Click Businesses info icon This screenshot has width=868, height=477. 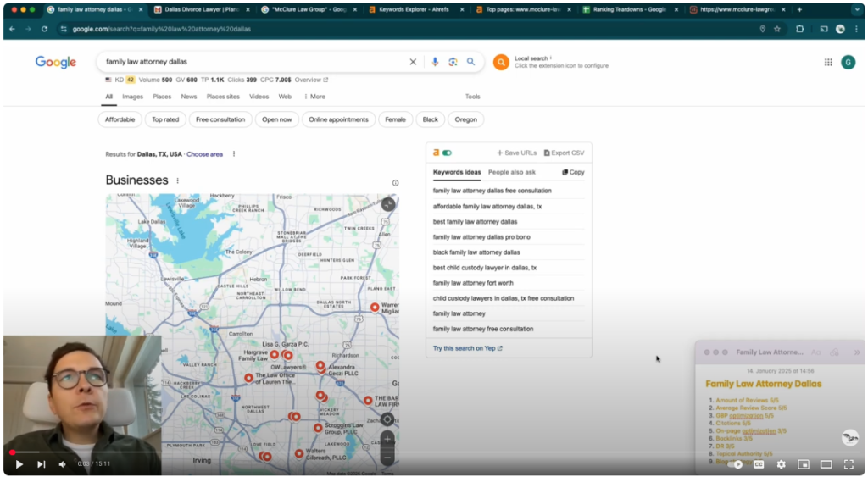click(x=395, y=183)
